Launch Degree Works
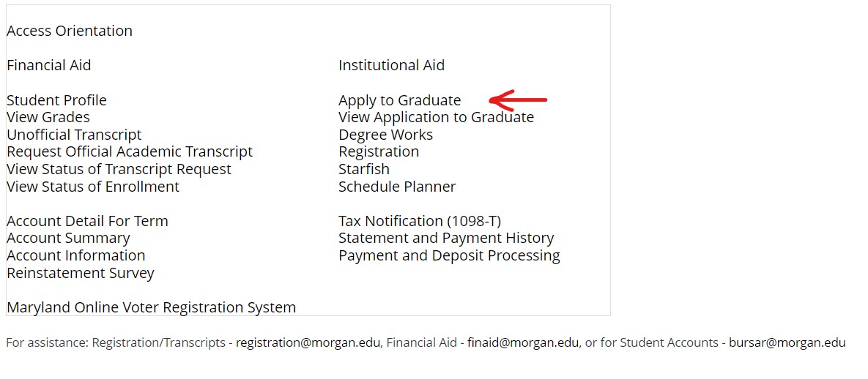868x379 pixels. (x=385, y=135)
